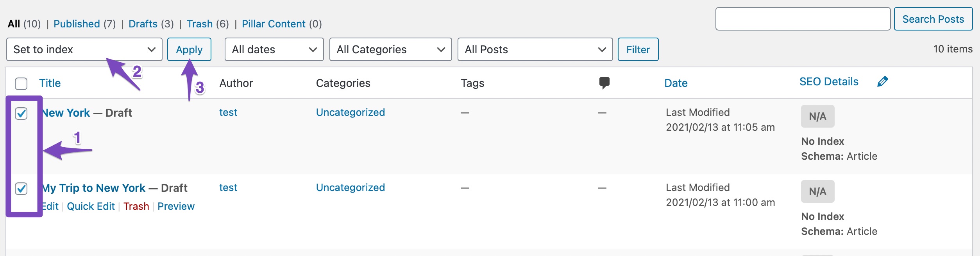980x256 pixels.
Task: Switch to the Published posts view
Action: coord(77,24)
